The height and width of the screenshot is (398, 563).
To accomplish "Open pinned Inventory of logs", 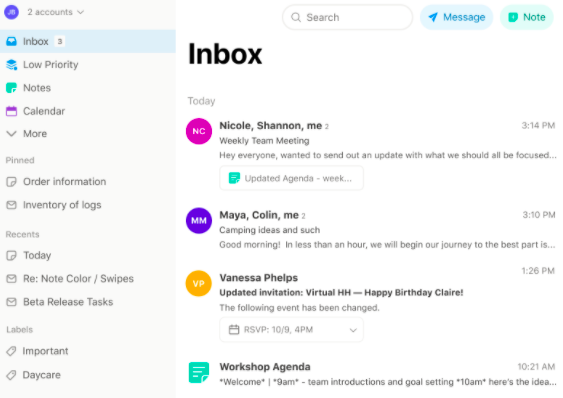I will click(62, 205).
